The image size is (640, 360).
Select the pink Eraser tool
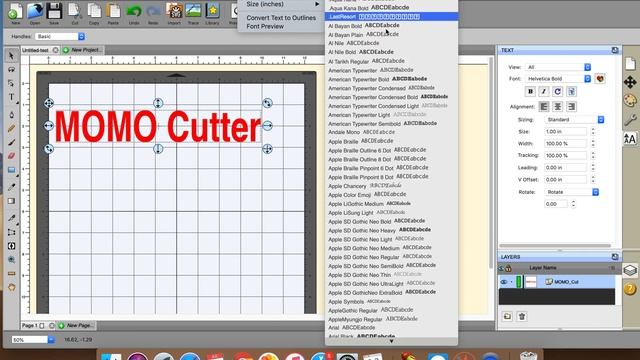[x=11, y=156]
